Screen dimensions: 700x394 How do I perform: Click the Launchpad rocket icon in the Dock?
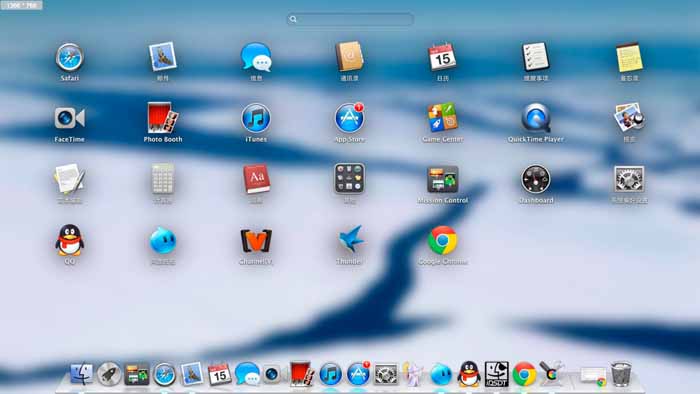click(x=109, y=374)
